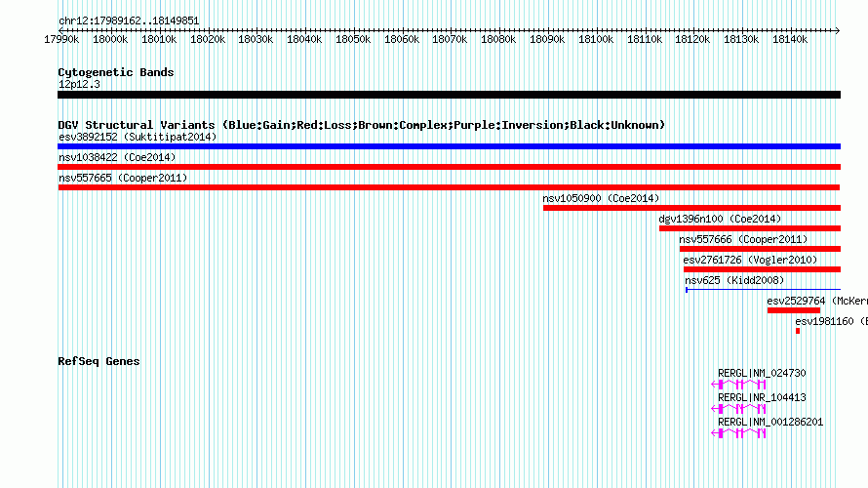Open the RefSeq Genes track header
868x488 pixels.
pos(99,361)
